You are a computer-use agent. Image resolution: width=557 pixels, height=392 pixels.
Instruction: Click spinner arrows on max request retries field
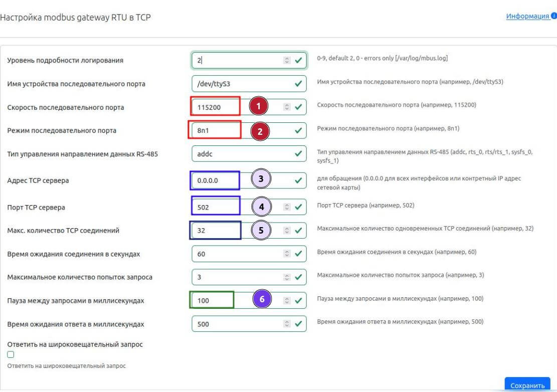(287, 277)
